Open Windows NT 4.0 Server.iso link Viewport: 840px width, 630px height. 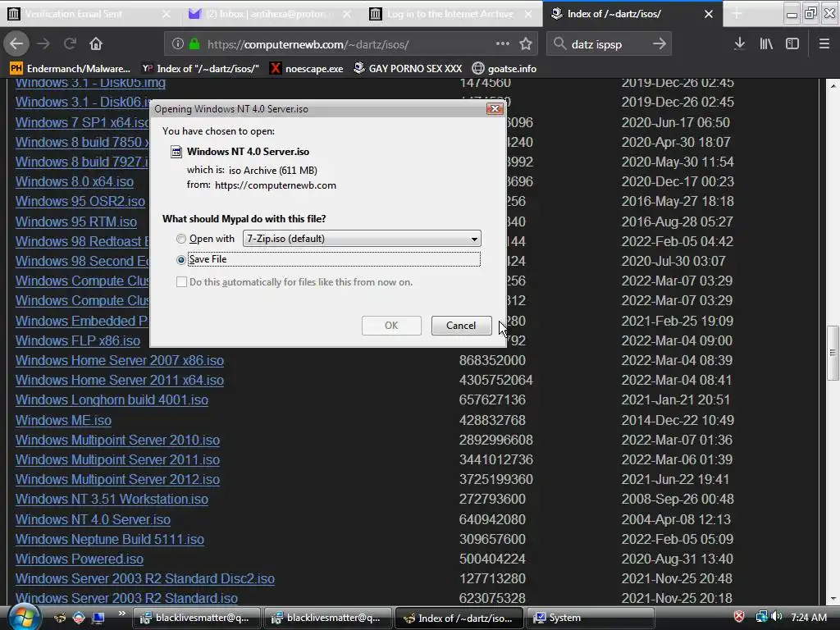93,519
